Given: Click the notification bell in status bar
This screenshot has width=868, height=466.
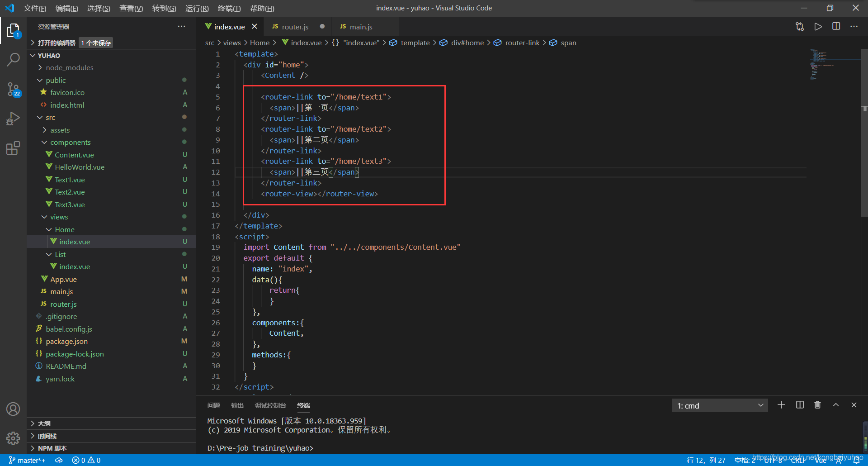Looking at the screenshot, I should [x=856, y=460].
